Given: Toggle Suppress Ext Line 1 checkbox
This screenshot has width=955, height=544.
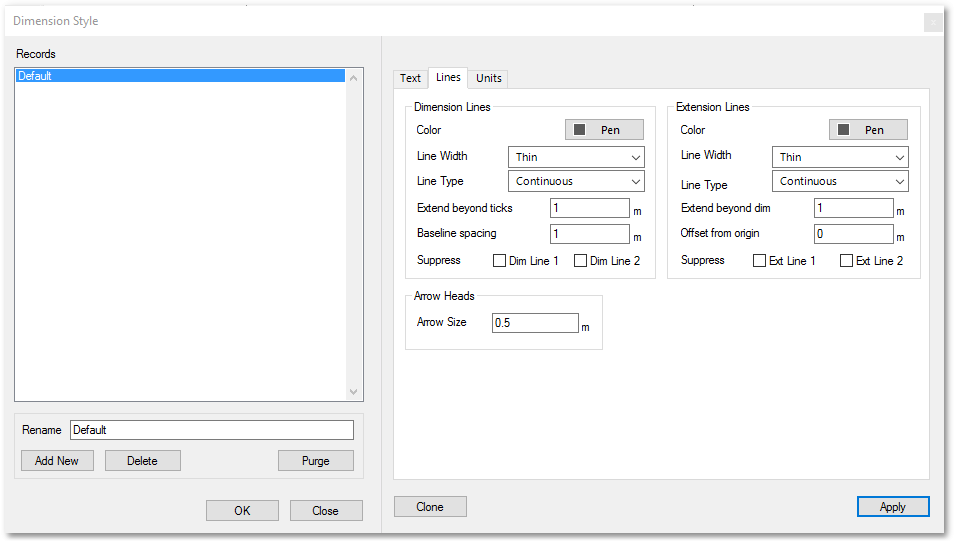Looking at the screenshot, I should click(x=759, y=261).
